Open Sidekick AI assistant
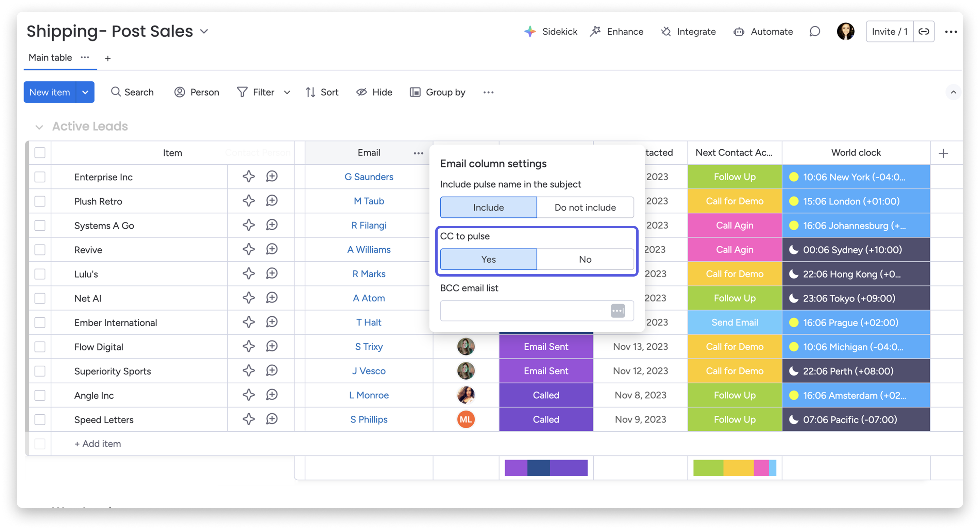This screenshot has width=980, height=530. pos(550,32)
